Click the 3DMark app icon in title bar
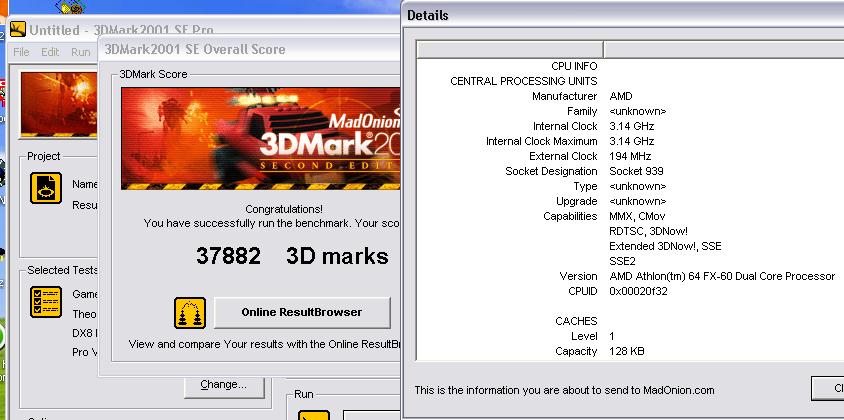The width and height of the screenshot is (844, 420). (x=18, y=29)
